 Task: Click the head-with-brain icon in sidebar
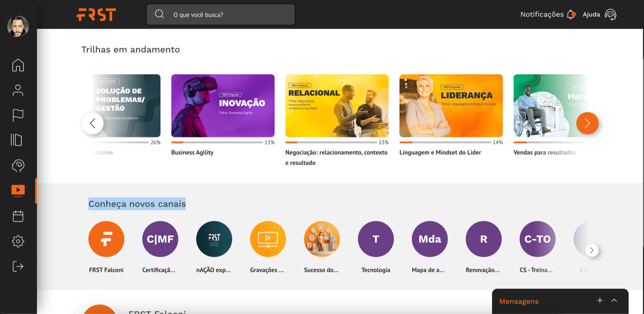coord(18,166)
